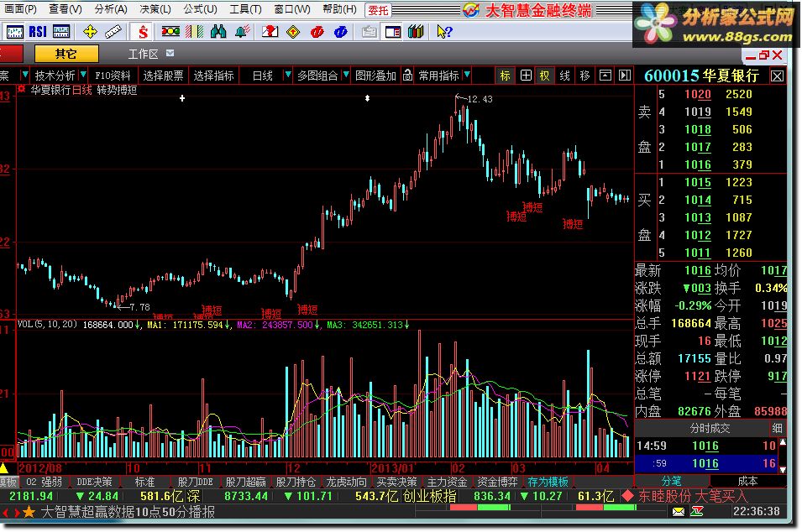
Task: Open the books library icon
Action: coord(416,32)
